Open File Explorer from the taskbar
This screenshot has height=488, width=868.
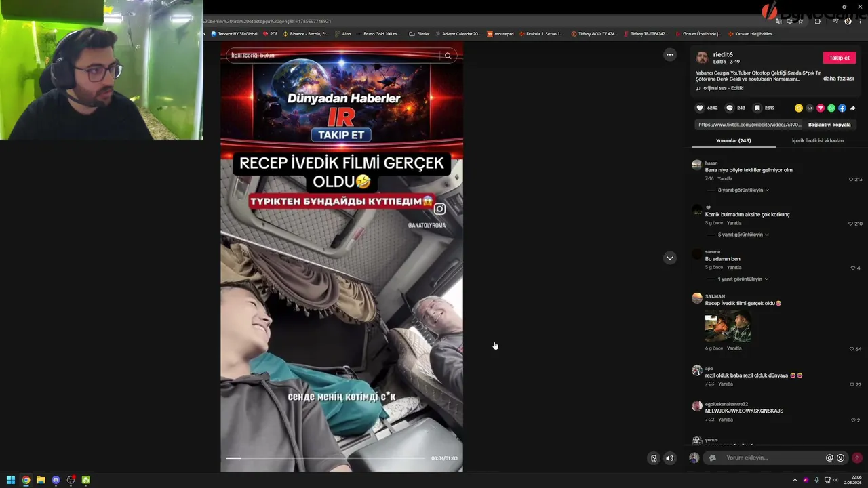pos(41,480)
